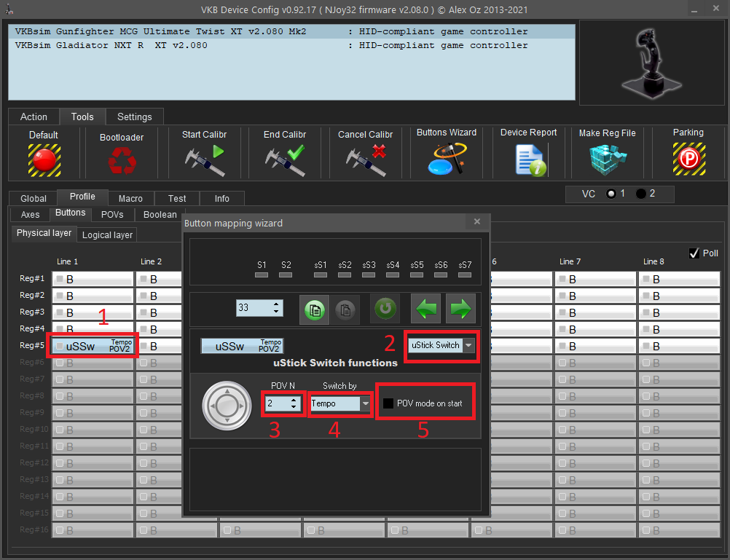Click the POV N stepper arrows

(x=294, y=403)
